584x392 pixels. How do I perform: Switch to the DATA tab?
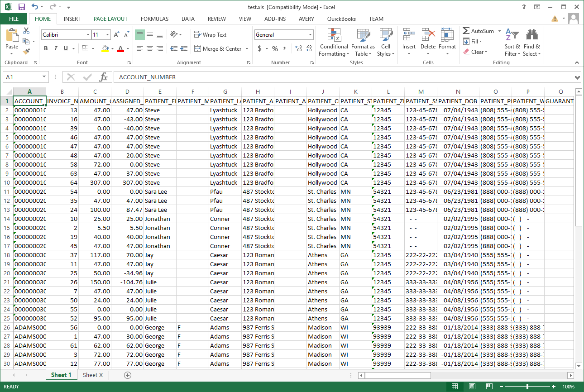[x=188, y=19]
